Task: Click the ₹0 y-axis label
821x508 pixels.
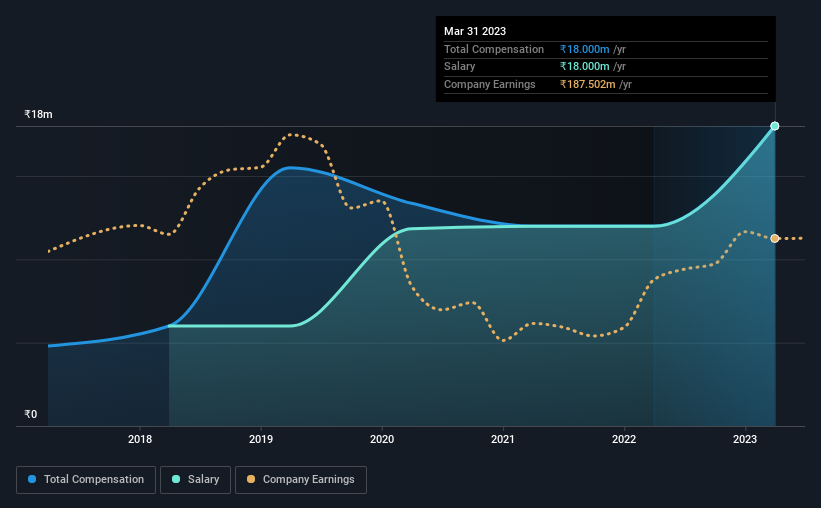Action: 31,414
